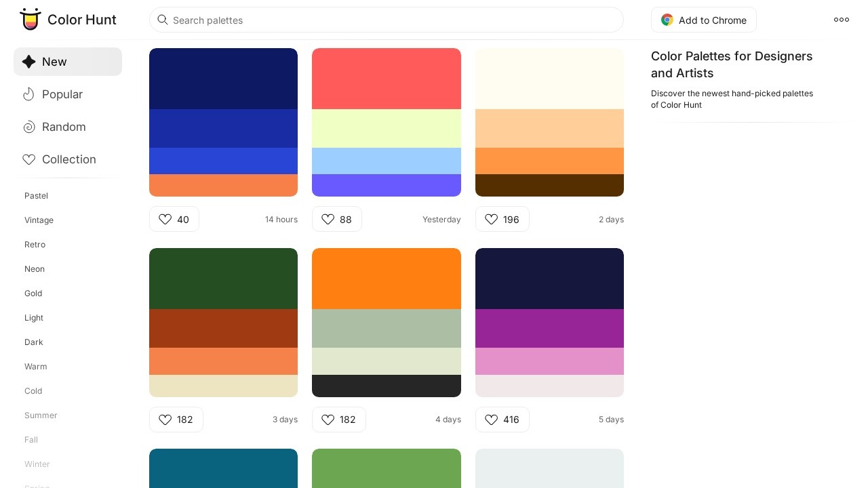
Task: Select the Pastel category
Action: coord(36,196)
